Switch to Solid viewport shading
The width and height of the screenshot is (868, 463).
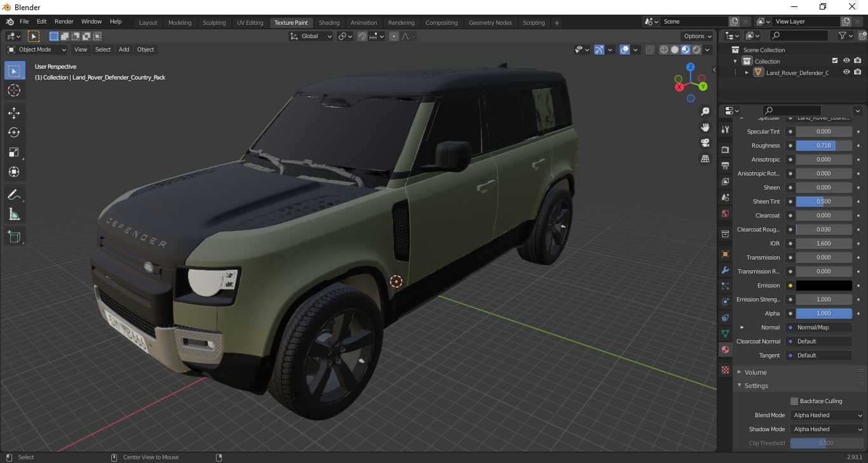pos(675,50)
